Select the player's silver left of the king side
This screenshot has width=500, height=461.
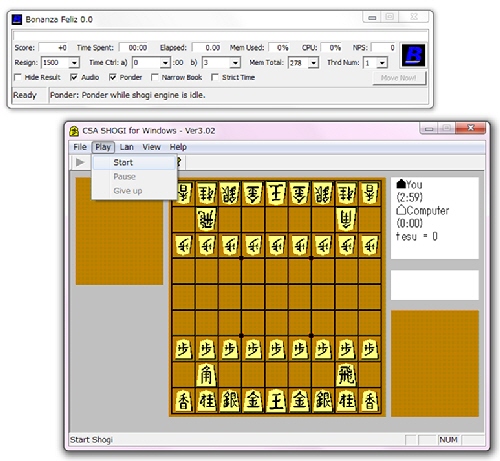pos(230,400)
